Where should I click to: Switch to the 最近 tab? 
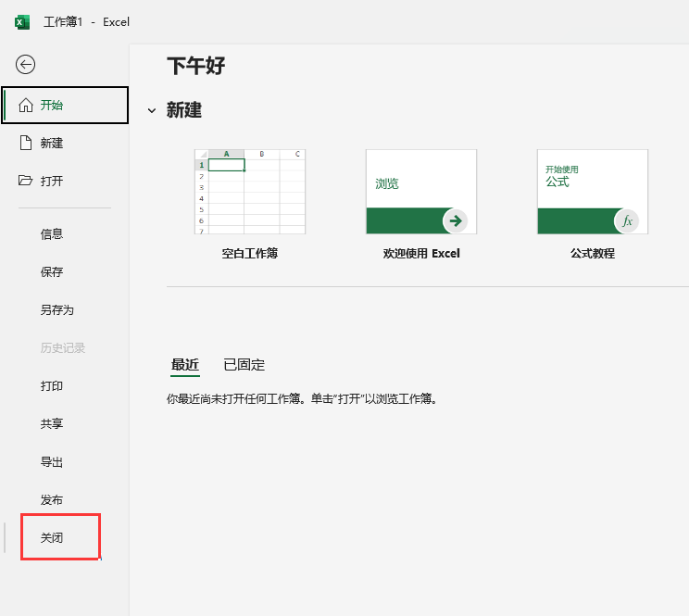pyautogui.click(x=185, y=365)
